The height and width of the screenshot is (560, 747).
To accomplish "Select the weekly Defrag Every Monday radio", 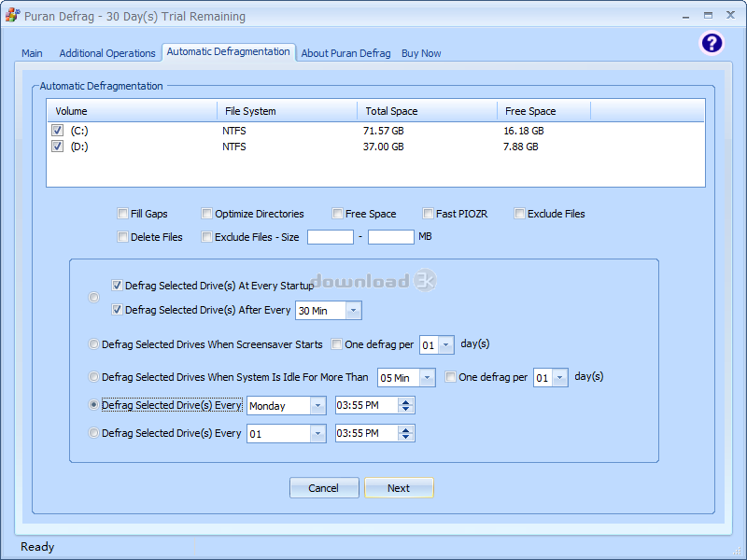I will [x=94, y=405].
